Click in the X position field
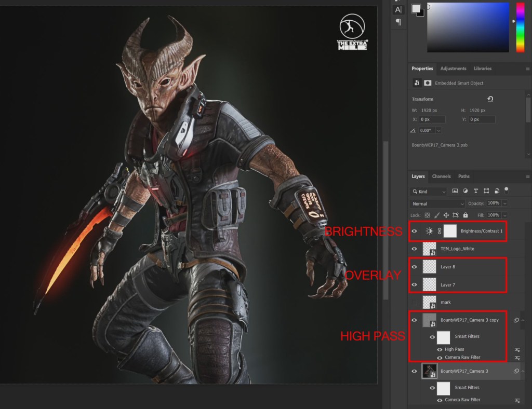The height and width of the screenshot is (409, 532). (x=432, y=119)
